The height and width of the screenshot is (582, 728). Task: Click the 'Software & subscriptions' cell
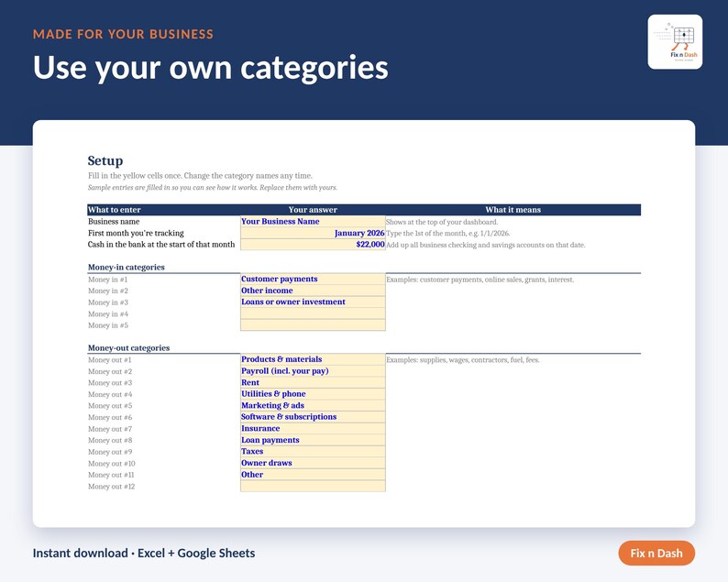pyautogui.click(x=313, y=417)
